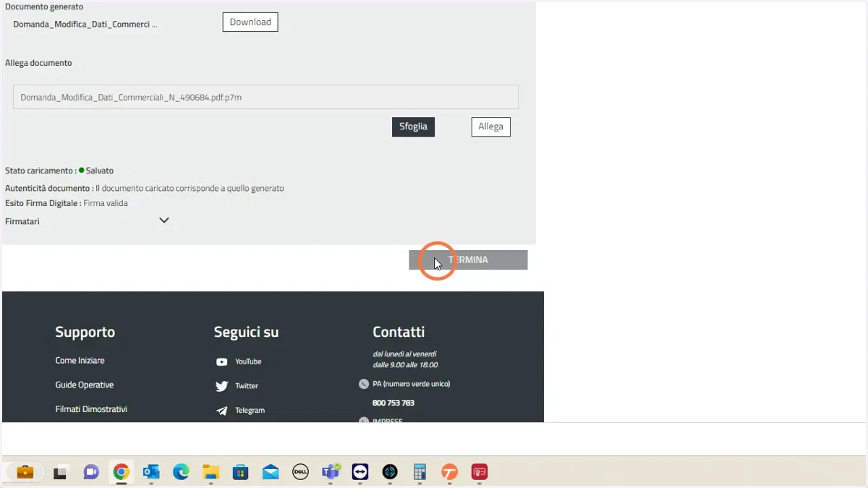This screenshot has height=488, width=868.
Task: Open Microsoft Teams from the taskbar
Action: coord(331,472)
